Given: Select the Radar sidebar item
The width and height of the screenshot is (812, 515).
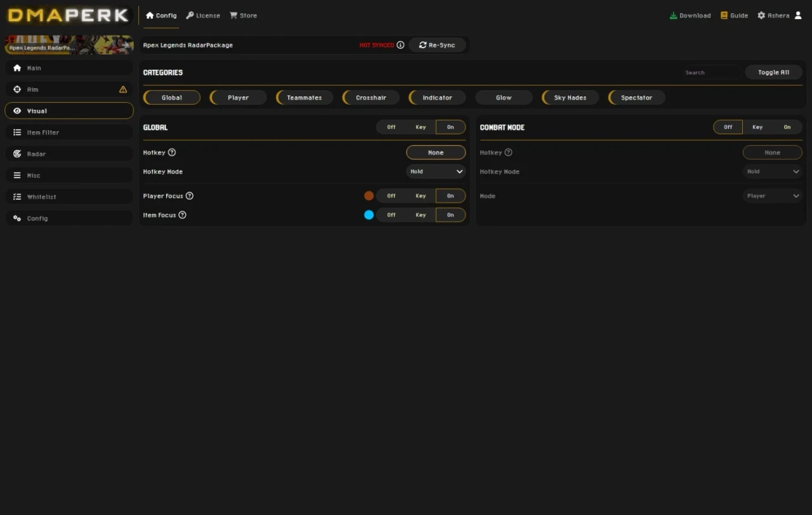Looking at the screenshot, I should point(35,153).
